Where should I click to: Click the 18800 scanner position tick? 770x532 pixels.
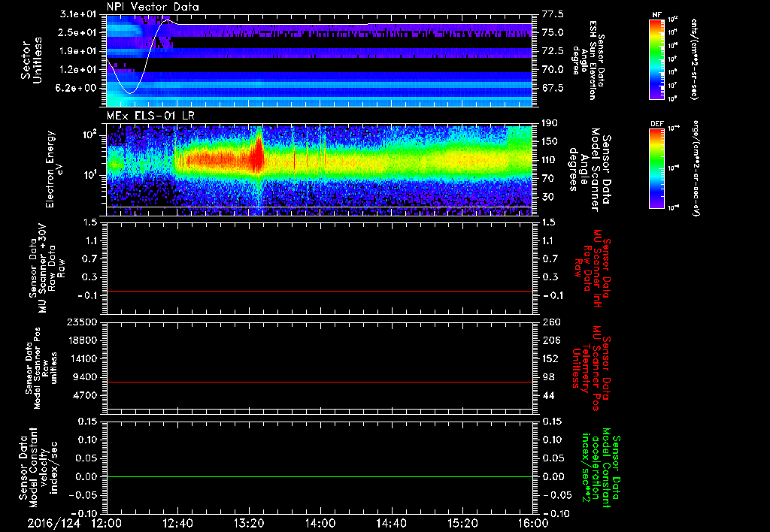(83, 340)
